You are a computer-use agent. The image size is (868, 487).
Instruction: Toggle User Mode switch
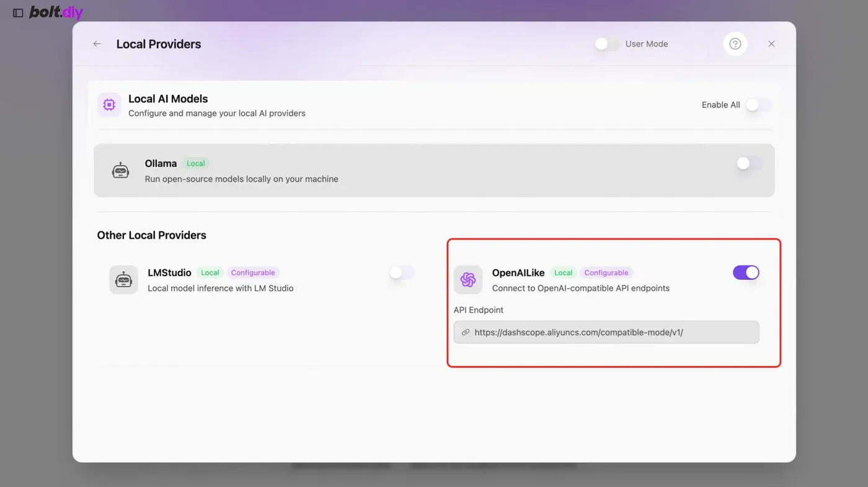(x=607, y=44)
